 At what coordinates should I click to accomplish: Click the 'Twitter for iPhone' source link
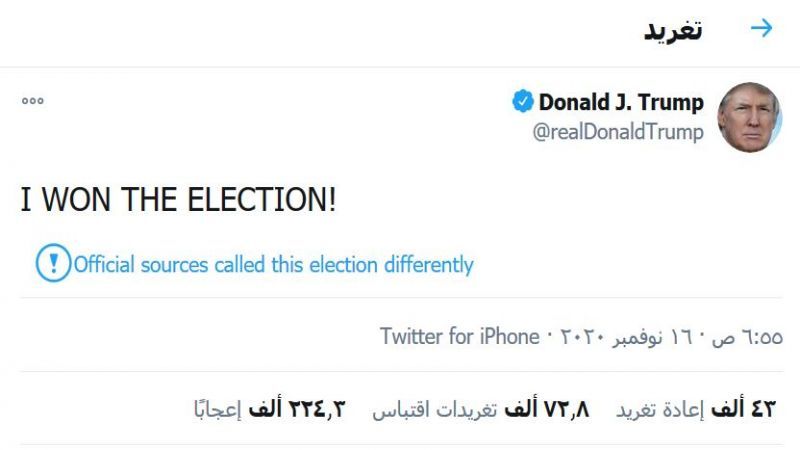point(459,336)
